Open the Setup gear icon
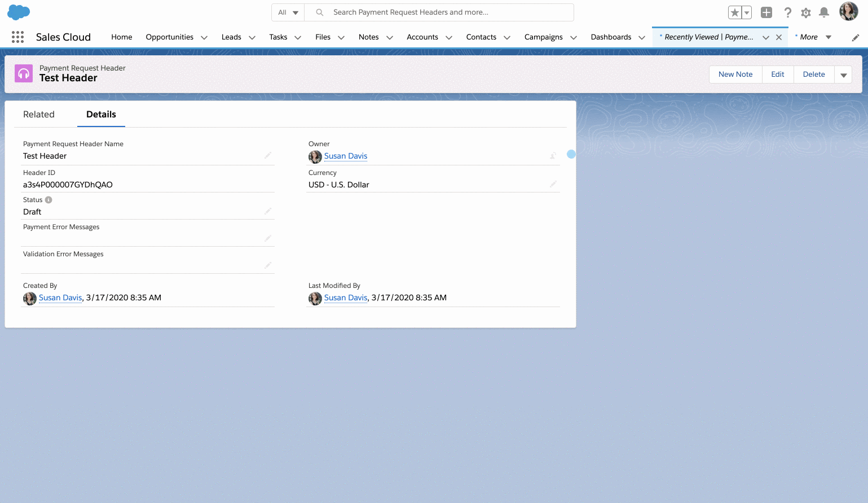Screen dimensions: 868x503 click(x=806, y=12)
